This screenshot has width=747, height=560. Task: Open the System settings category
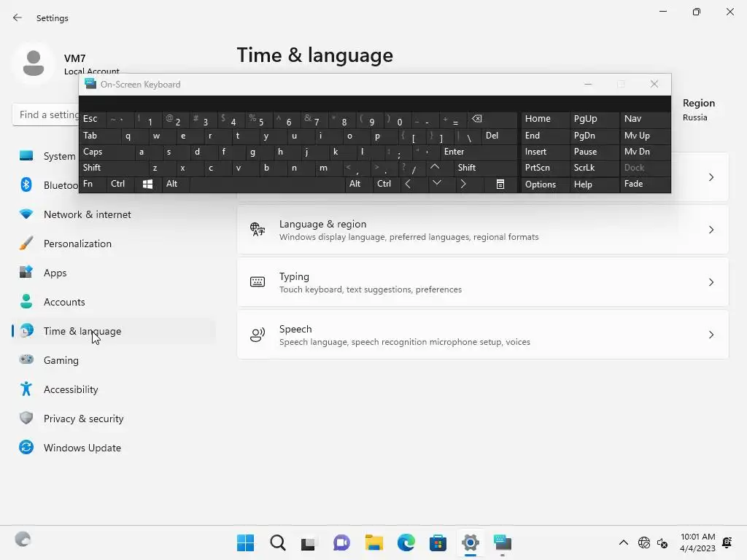pyautogui.click(x=45, y=156)
